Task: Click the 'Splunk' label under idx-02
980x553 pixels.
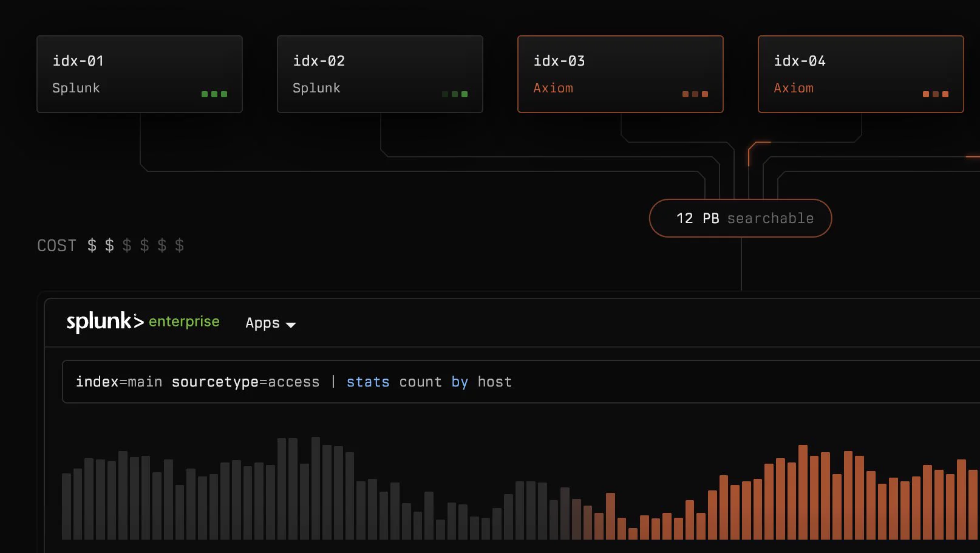Action: (x=316, y=88)
